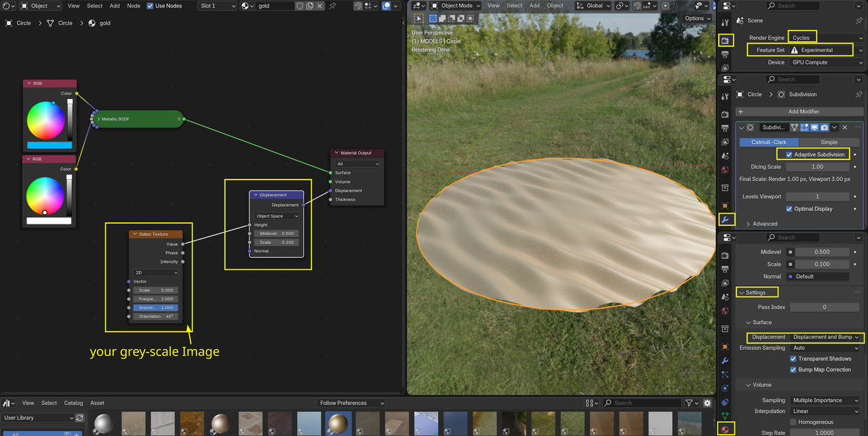This screenshot has height=436, width=868.
Task: Disable the Use Nodes checkbox
Action: (150, 6)
